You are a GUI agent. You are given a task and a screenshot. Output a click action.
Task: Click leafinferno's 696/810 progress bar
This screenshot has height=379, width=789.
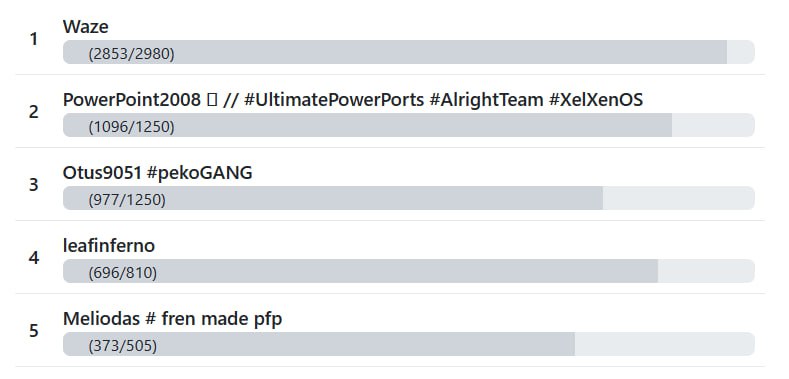(409, 271)
